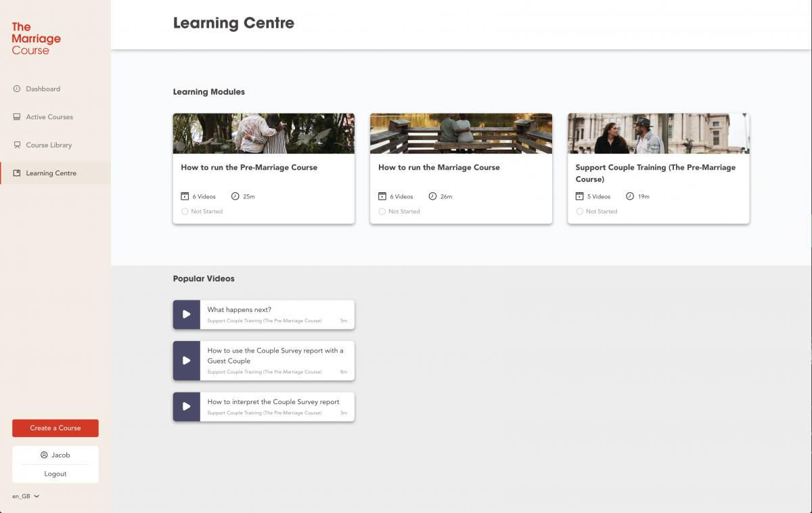Image resolution: width=812 pixels, height=513 pixels.
Task: Click the Active Courses monitor icon
Action: point(17,117)
